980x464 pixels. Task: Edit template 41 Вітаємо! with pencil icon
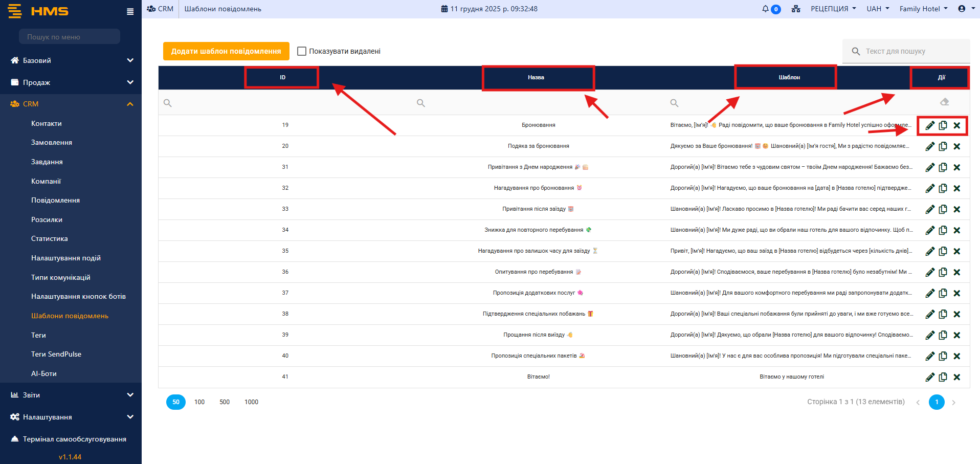point(930,377)
